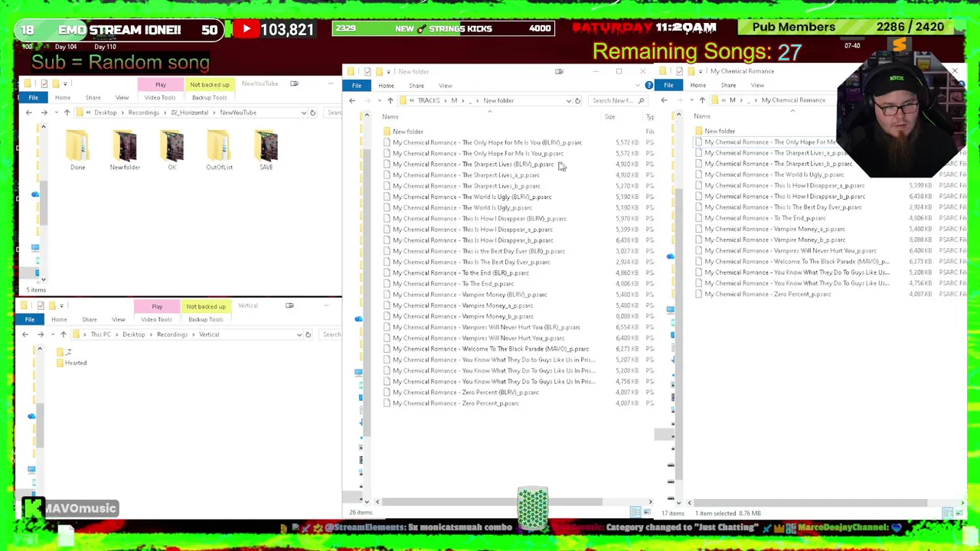Sort by Name column in New folder window
The width and height of the screenshot is (980, 551).
(x=390, y=116)
